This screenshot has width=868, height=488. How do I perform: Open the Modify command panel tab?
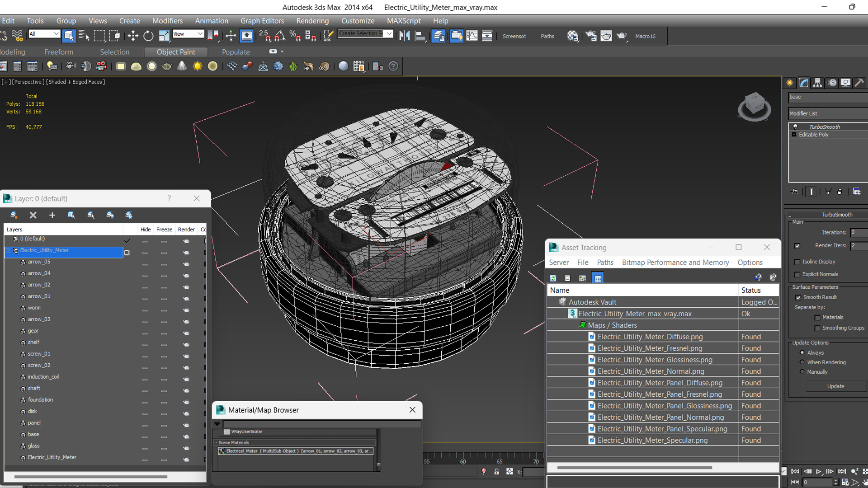[x=804, y=83]
